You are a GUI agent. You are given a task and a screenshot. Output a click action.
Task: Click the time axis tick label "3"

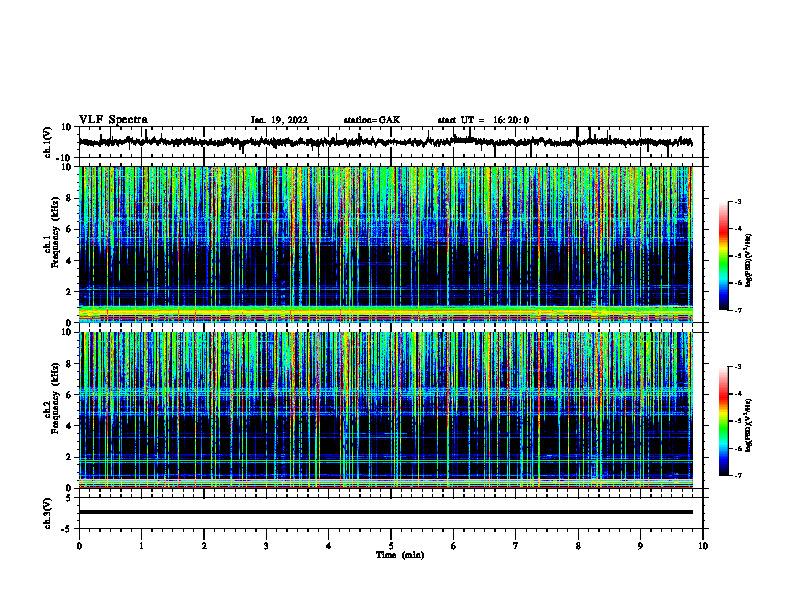(x=266, y=546)
